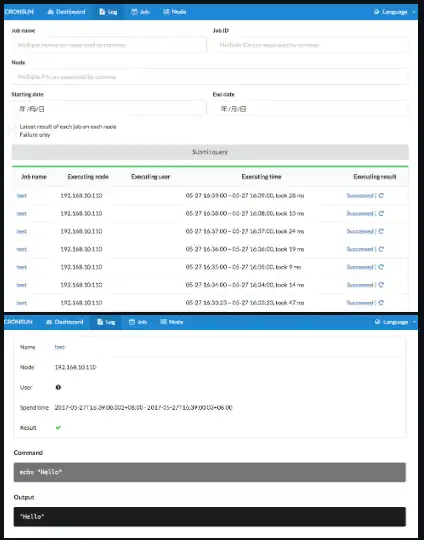Select Log tab in the log list page navbar

[108, 12]
